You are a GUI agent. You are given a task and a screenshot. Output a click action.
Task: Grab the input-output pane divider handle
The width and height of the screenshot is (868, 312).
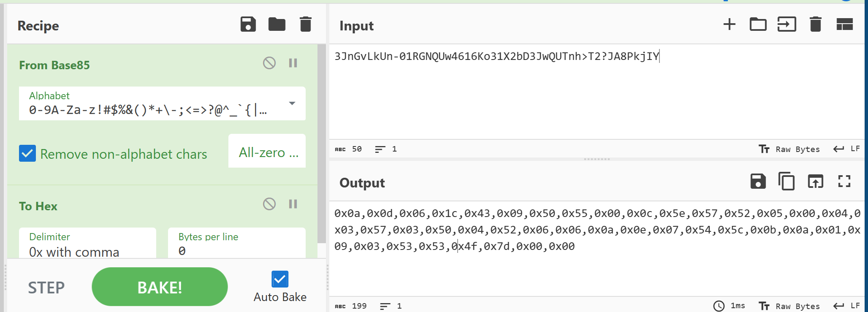pyautogui.click(x=597, y=159)
